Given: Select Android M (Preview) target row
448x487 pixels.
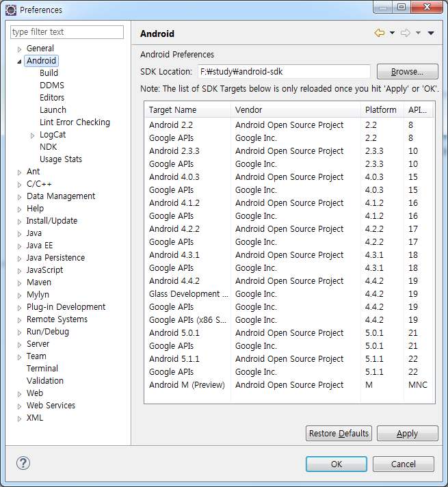Looking at the screenshot, I should 289,385.
